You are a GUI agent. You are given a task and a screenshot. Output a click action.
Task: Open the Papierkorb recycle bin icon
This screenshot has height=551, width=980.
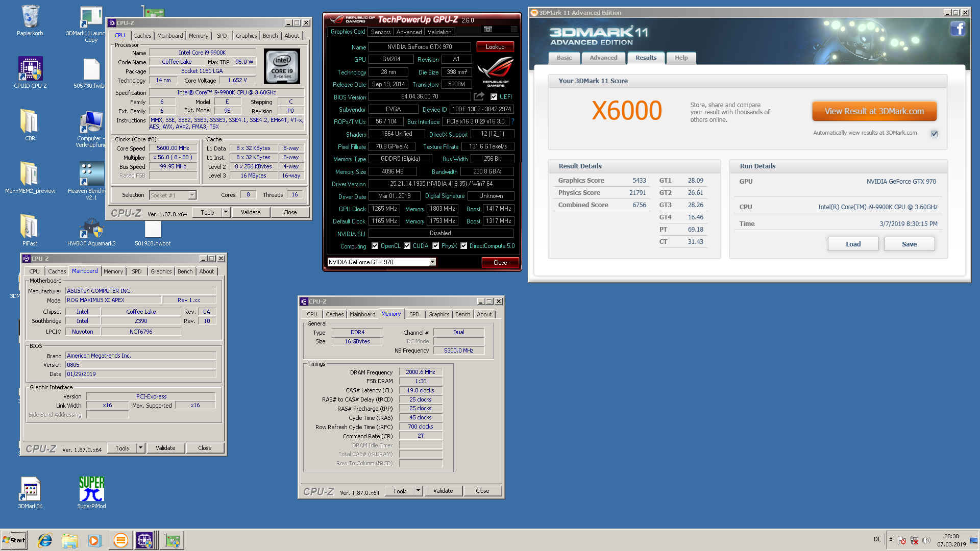(30, 20)
